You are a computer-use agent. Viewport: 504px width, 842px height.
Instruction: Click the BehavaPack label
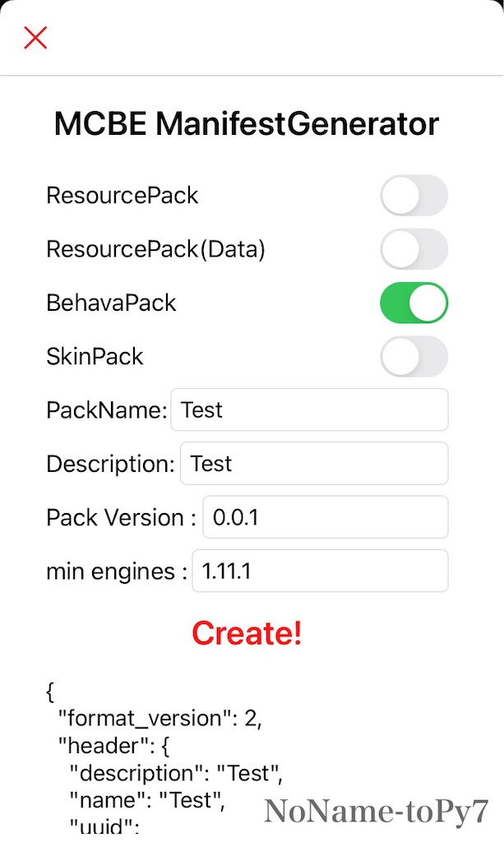click(x=111, y=303)
